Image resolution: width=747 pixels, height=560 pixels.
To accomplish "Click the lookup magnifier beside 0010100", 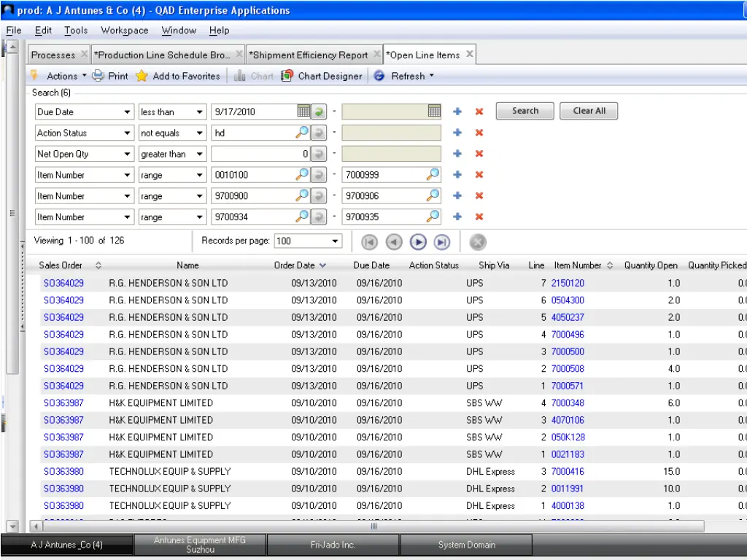I will click(x=302, y=174).
